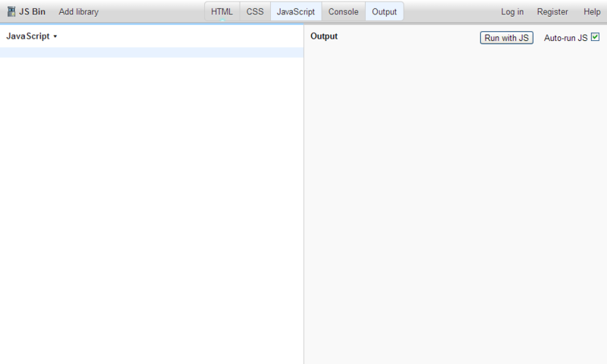The image size is (607, 364).
Task: Open the Register link
Action: coord(552,11)
